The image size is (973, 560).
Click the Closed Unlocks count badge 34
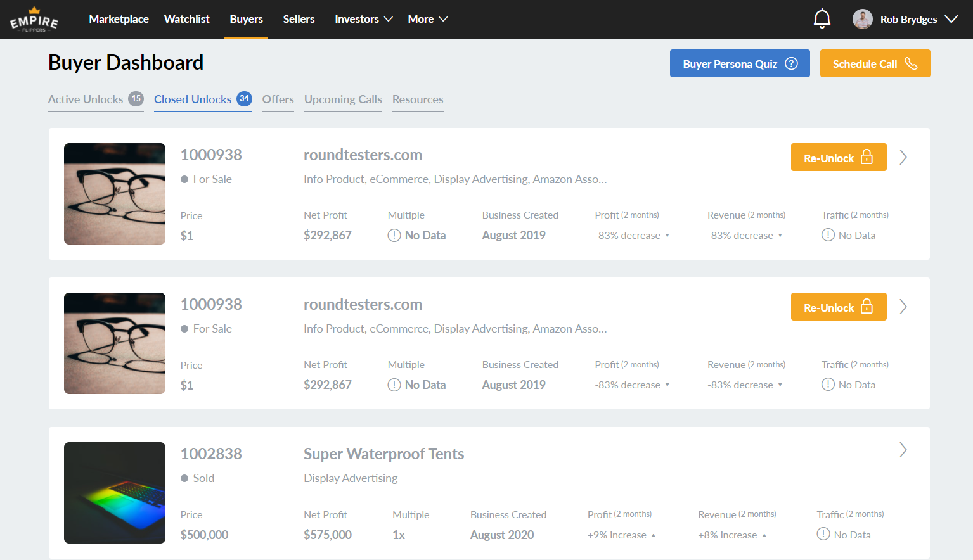(x=244, y=99)
